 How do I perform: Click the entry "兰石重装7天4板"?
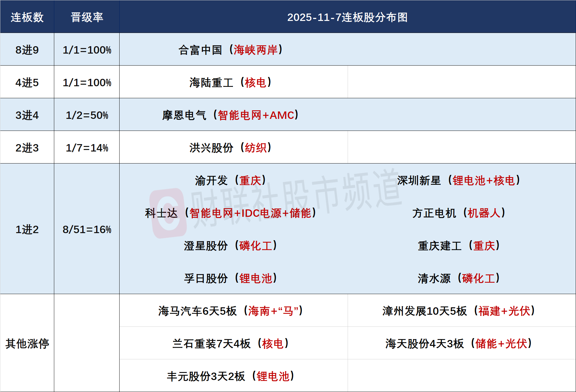[x=211, y=343]
